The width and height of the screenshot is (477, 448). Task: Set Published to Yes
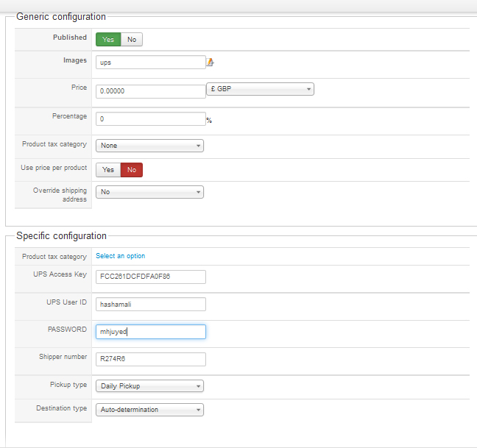(x=108, y=39)
